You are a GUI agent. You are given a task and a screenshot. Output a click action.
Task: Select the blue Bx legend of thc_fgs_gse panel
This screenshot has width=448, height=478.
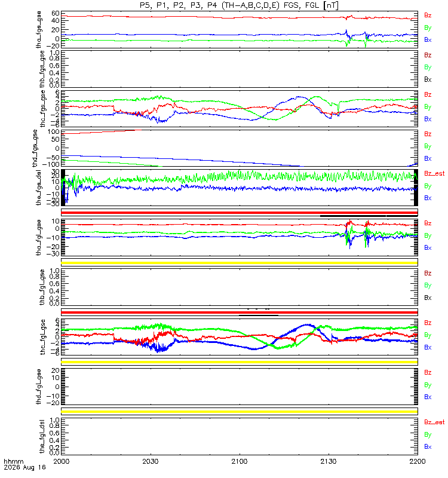[x=428, y=119]
